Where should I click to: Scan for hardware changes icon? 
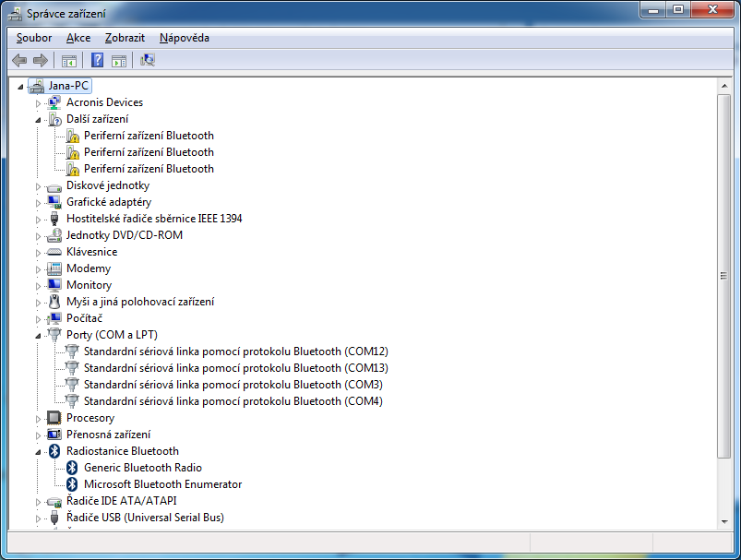point(148,60)
